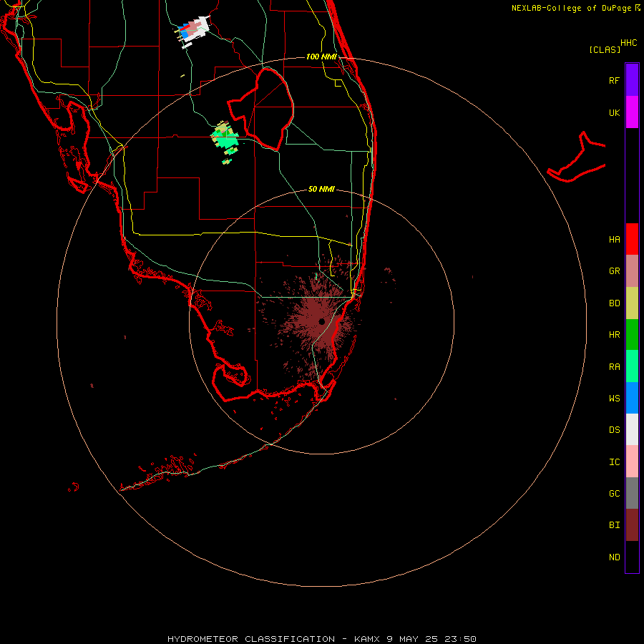Screen dimensions: 644x644
Task: Click the GC gray legend swatch
Action: click(632, 493)
